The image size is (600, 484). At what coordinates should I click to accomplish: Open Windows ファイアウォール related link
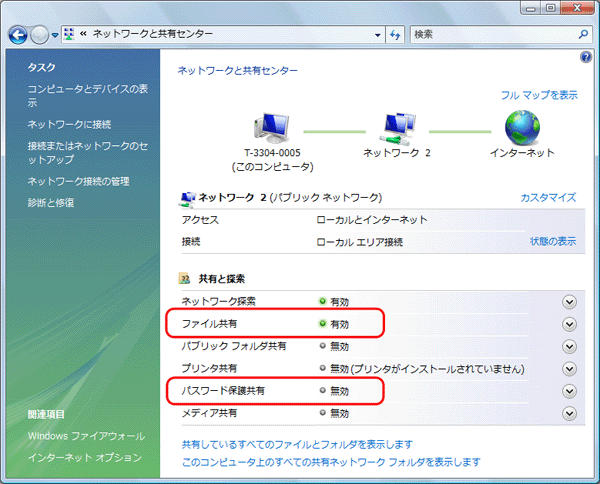(86, 436)
